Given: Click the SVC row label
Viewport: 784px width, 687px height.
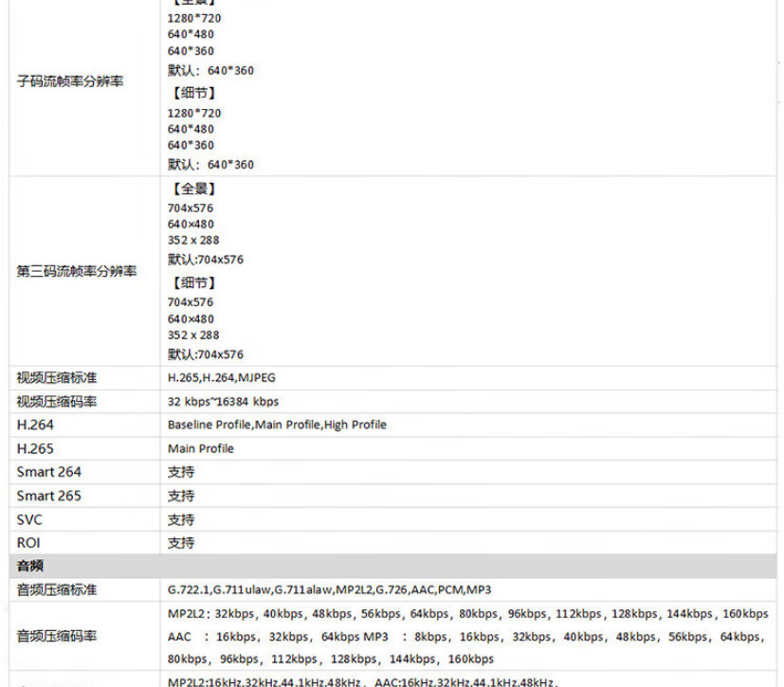Looking at the screenshot, I should point(29,519).
